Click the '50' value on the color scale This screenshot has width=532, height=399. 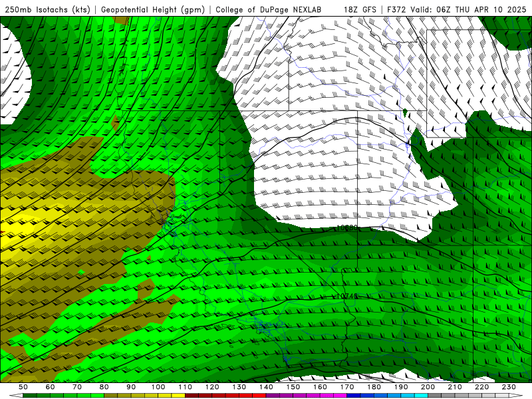click(23, 387)
